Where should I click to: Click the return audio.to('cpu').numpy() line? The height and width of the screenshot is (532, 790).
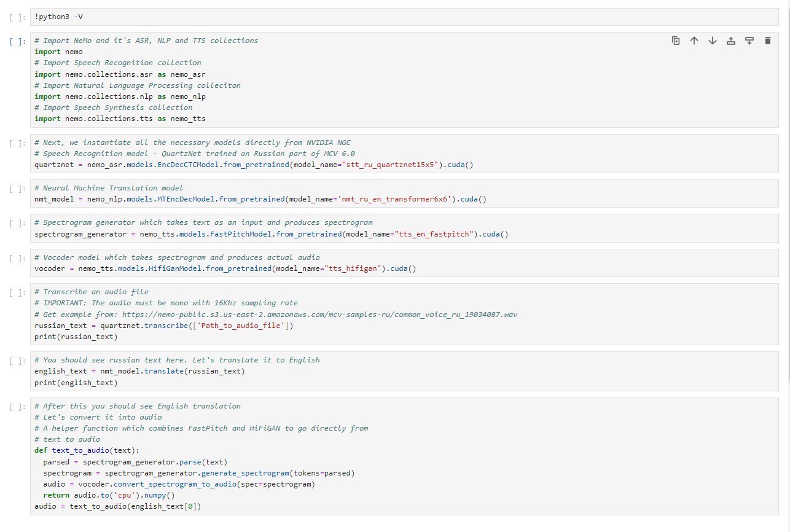109,495
